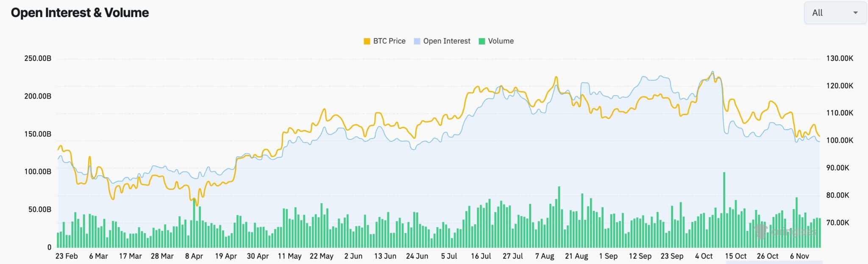
Task: Click the Open Interest & Volume chart title
Action: pyautogui.click(x=80, y=13)
